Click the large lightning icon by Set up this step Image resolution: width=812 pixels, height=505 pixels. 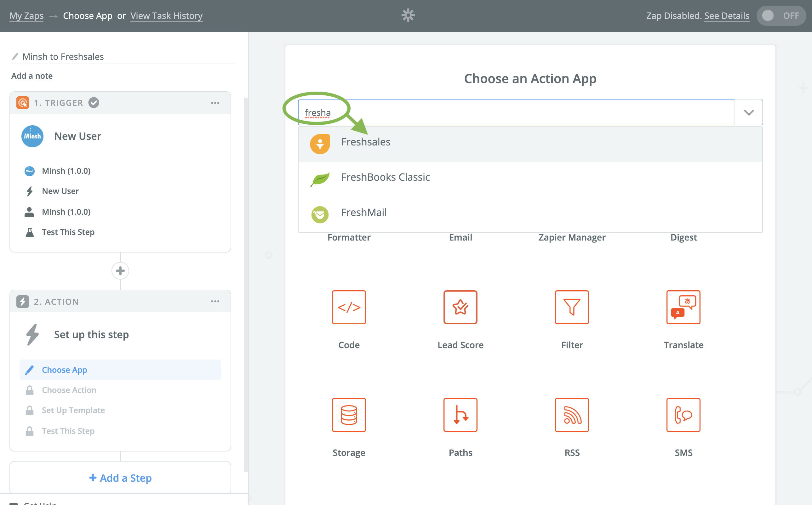(x=32, y=334)
